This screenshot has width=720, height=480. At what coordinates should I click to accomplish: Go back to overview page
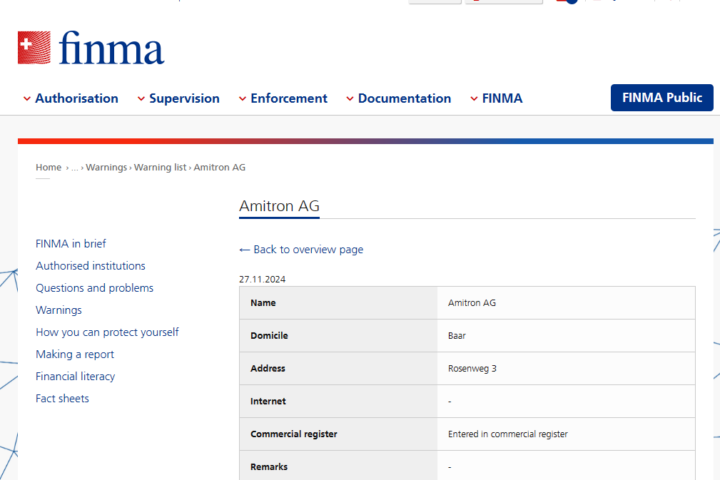point(308,249)
